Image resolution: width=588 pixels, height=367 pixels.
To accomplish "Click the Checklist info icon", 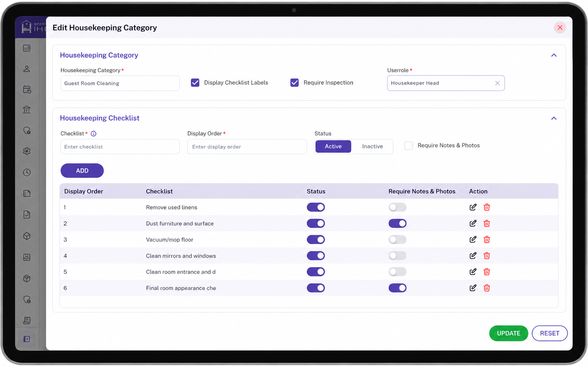I will pyautogui.click(x=93, y=134).
